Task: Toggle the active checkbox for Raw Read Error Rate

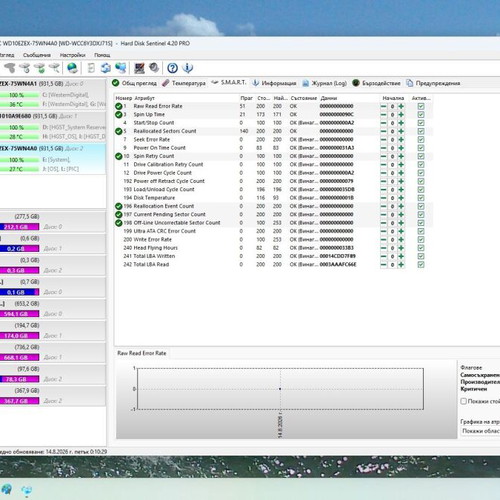Action: click(421, 106)
